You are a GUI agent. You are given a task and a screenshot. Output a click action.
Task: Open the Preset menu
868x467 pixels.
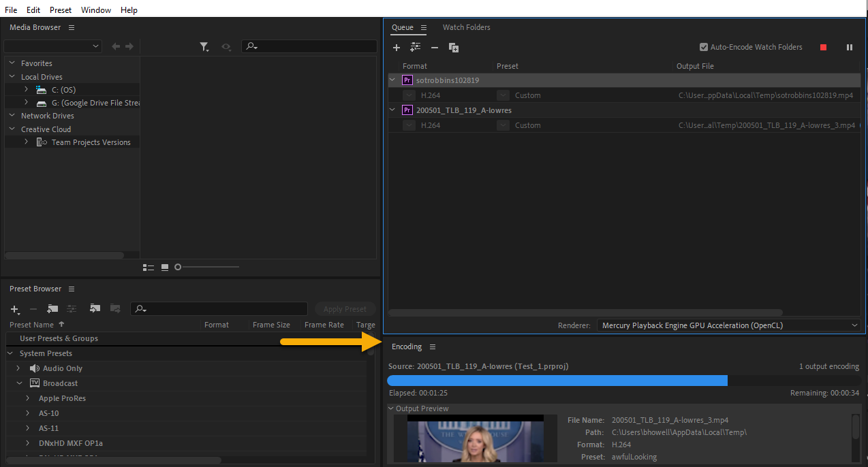point(60,10)
